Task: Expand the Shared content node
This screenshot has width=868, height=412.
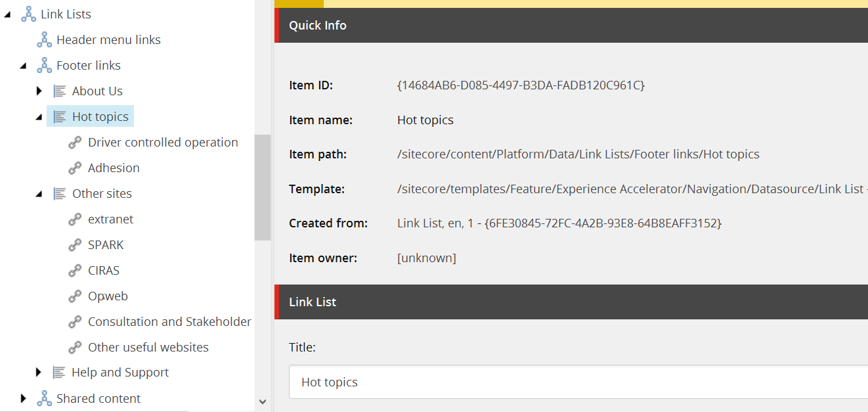Action: point(24,398)
